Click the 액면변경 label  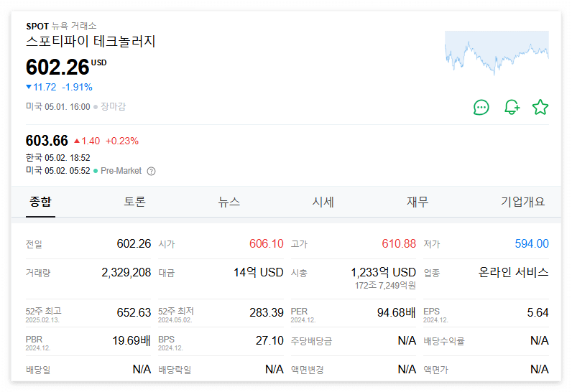(x=307, y=370)
